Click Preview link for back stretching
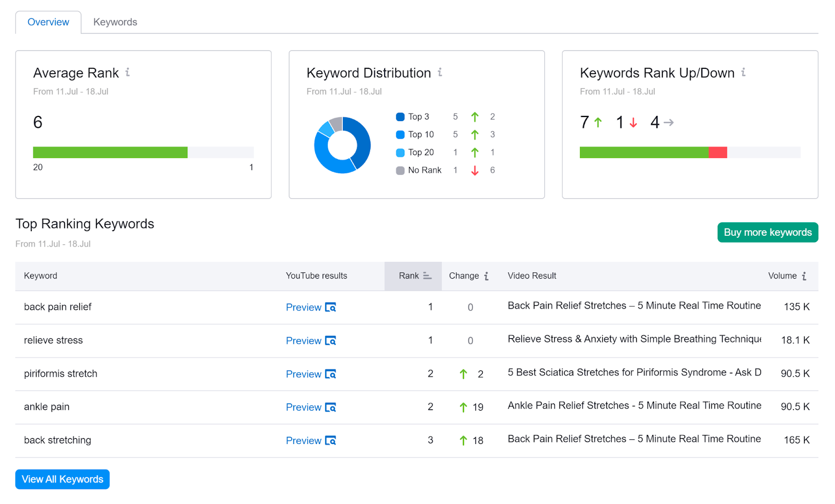 point(303,441)
